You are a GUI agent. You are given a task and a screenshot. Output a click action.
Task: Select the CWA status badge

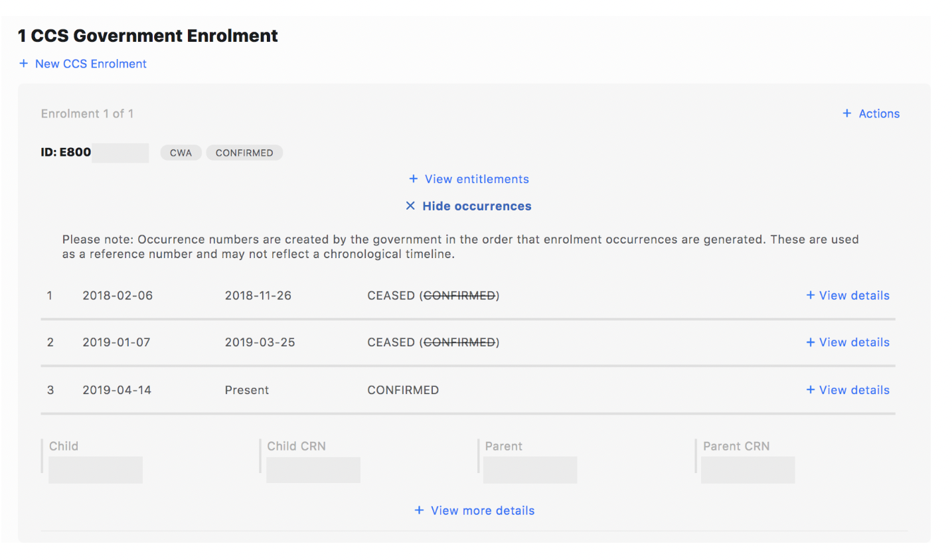tap(181, 153)
